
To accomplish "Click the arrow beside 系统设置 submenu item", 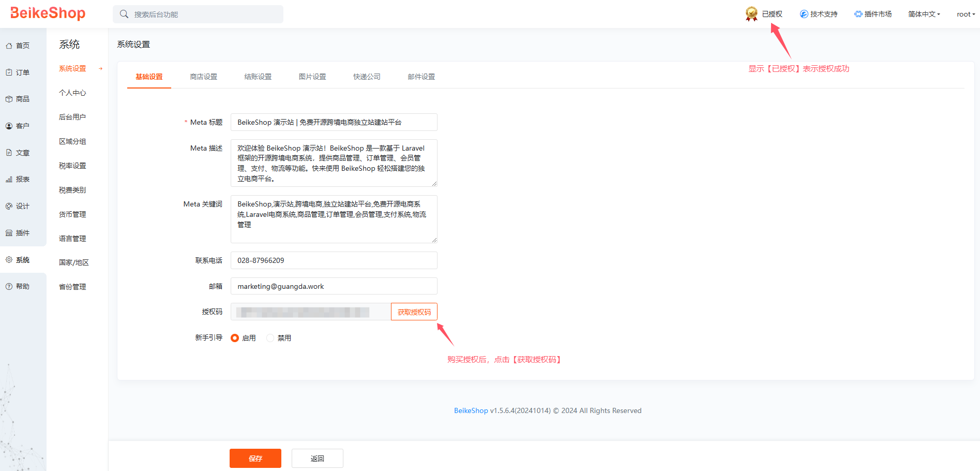I will pyautogui.click(x=101, y=68).
